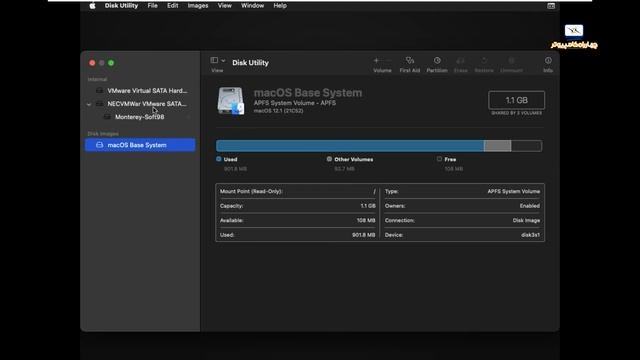Open the Apple menu
Image resolution: width=640 pixels, height=360 pixels.
(92, 6)
